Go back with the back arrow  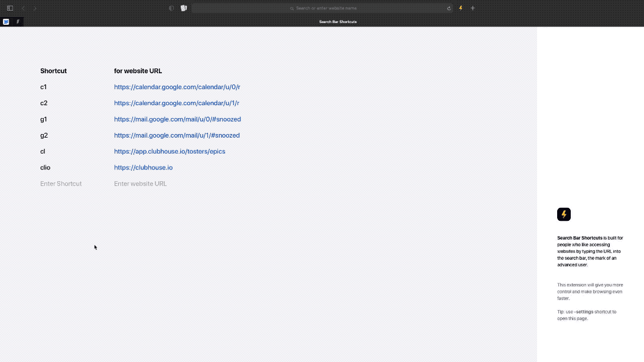point(23,8)
